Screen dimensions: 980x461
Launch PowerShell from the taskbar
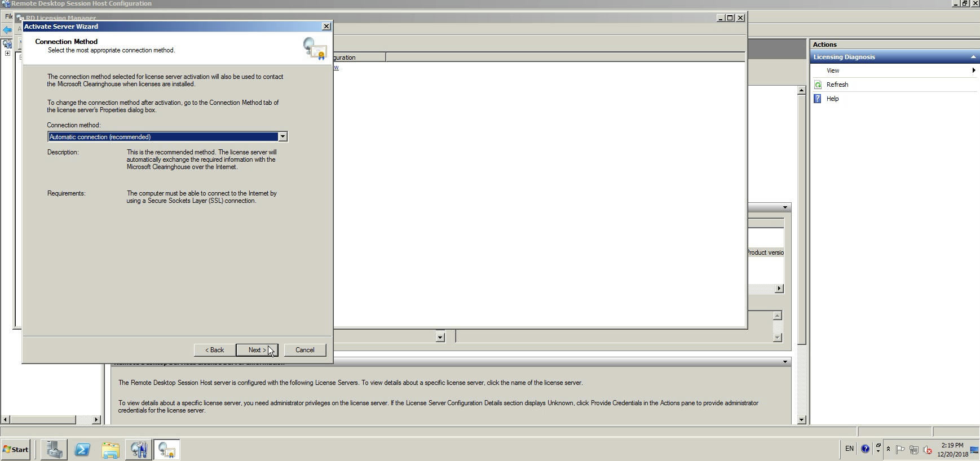pos(82,450)
